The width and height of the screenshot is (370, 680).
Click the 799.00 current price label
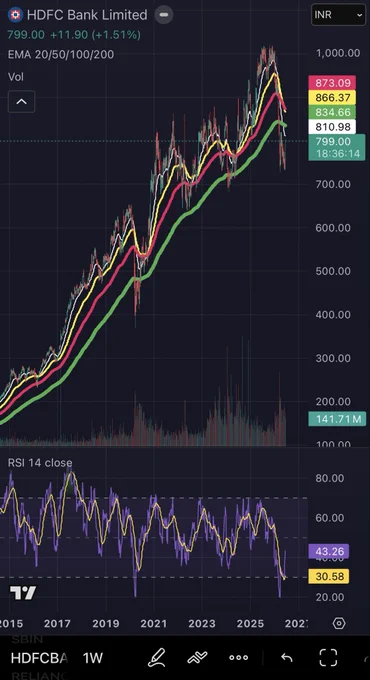(x=337, y=147)
